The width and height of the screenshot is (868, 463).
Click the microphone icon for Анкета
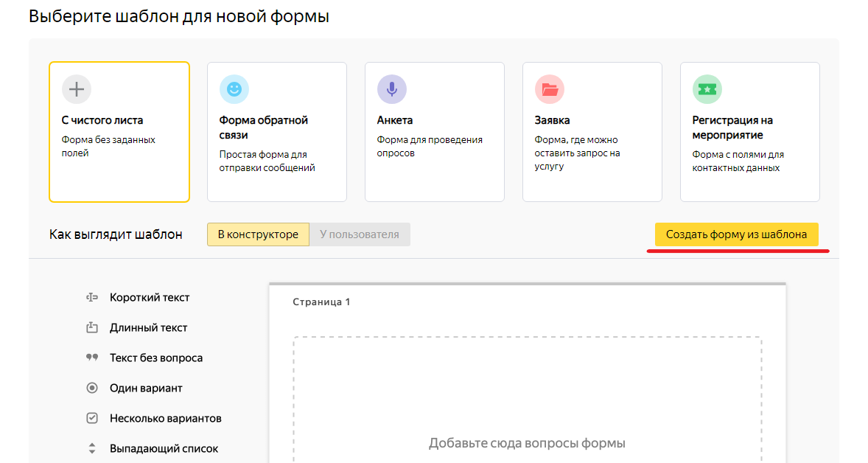pyautogui.click(x=392, y=89)
